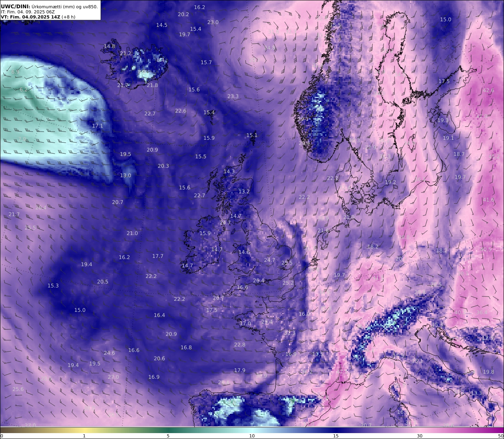504x439 pixels.
Task: Click the 1 tick on color scale
Action: (84, 436)
